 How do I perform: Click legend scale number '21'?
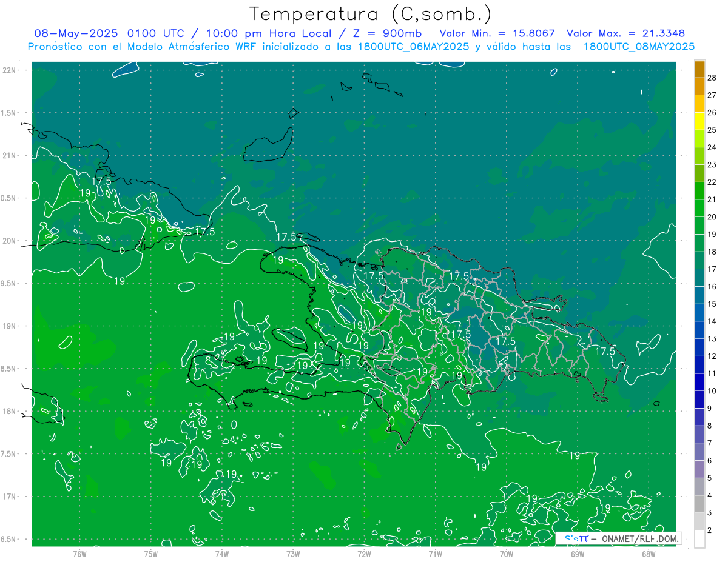[712, 199]
